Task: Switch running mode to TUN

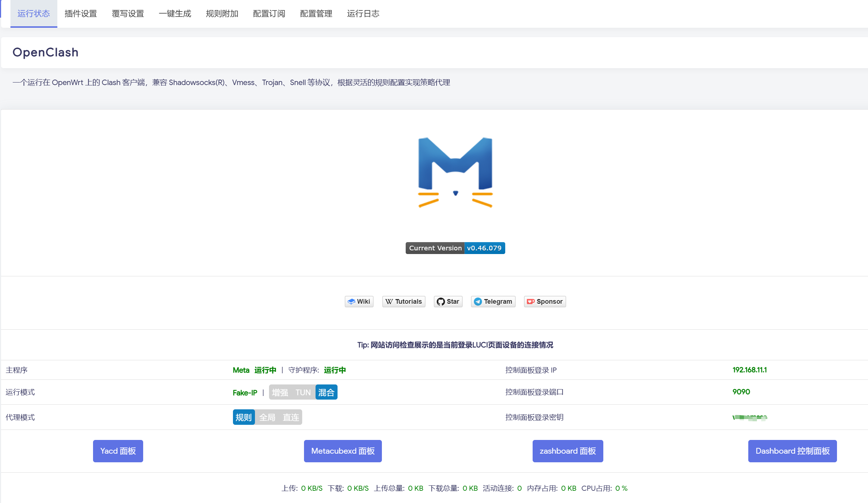Action: [303, 392]
